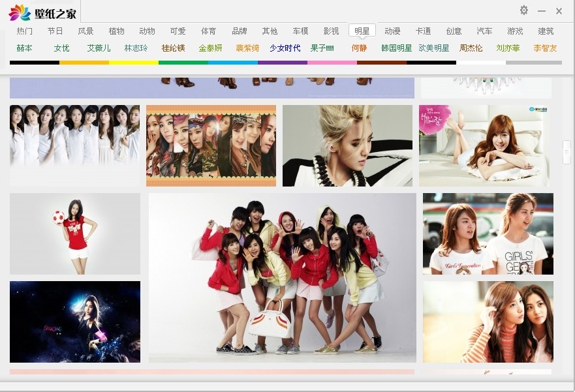Screen dimensions: 575x392
Task: Open the 其他 category
Action: coord(270,31)
